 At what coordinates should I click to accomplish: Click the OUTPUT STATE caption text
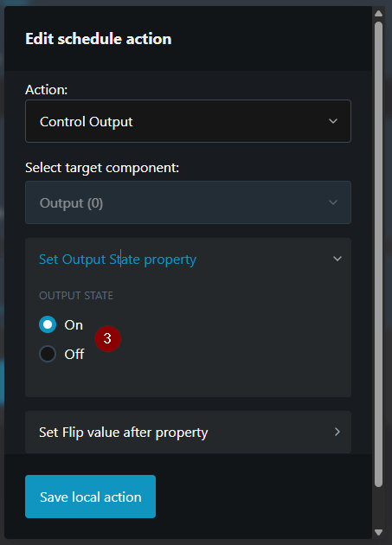click(76, 296)
